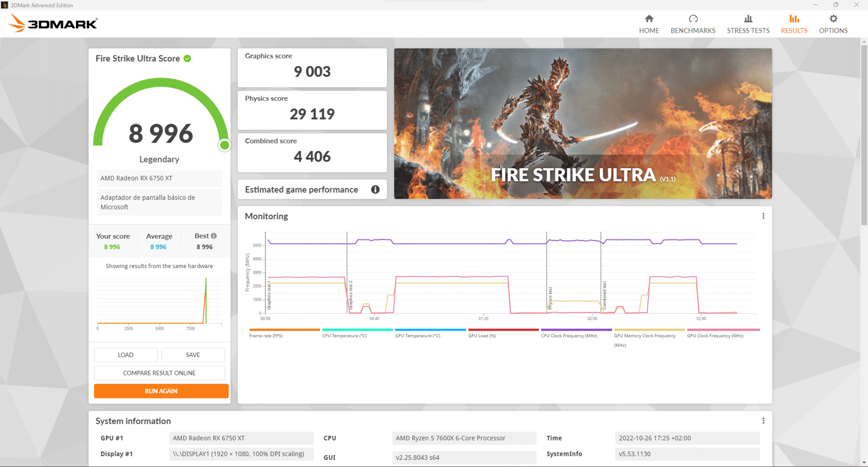Click the AMD Radeon RX 6750 XT label
Image resolution: width=868 pixels, height=467 pixels.
(159, 178)
